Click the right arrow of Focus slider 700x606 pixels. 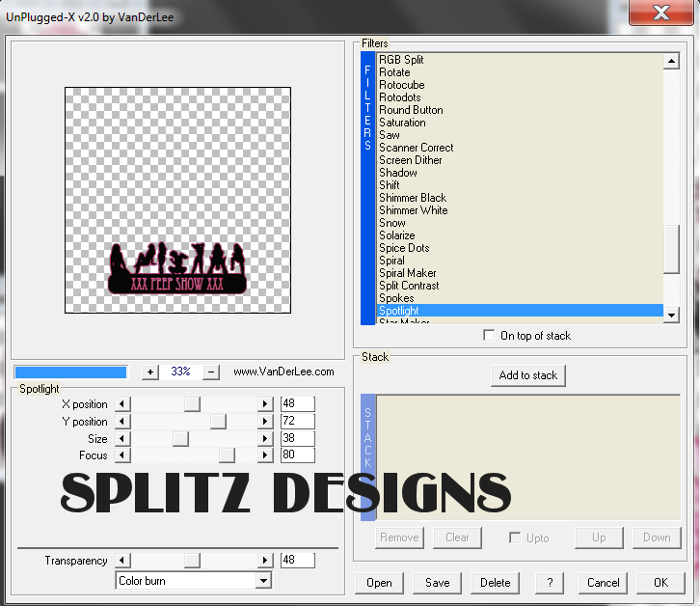[x=265, y=455]
